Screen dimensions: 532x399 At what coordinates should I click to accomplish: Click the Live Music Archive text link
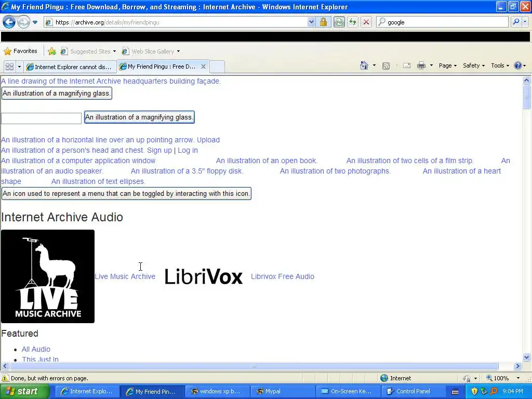click(125, 276)
